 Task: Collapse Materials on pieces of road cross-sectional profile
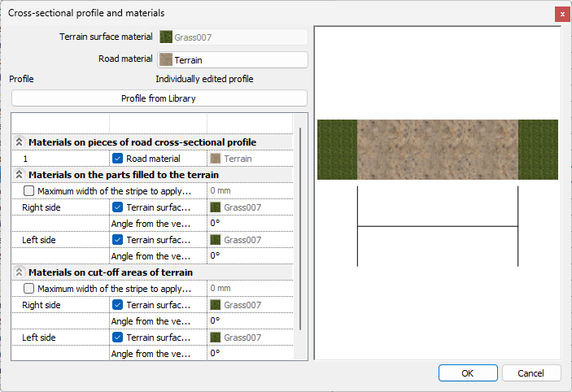pos(20,142)
